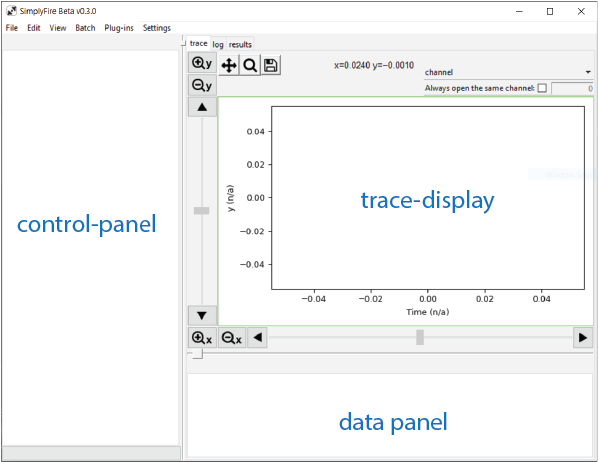Select the pan (move) tool
The image size is (598, 462).
[229, 65]
